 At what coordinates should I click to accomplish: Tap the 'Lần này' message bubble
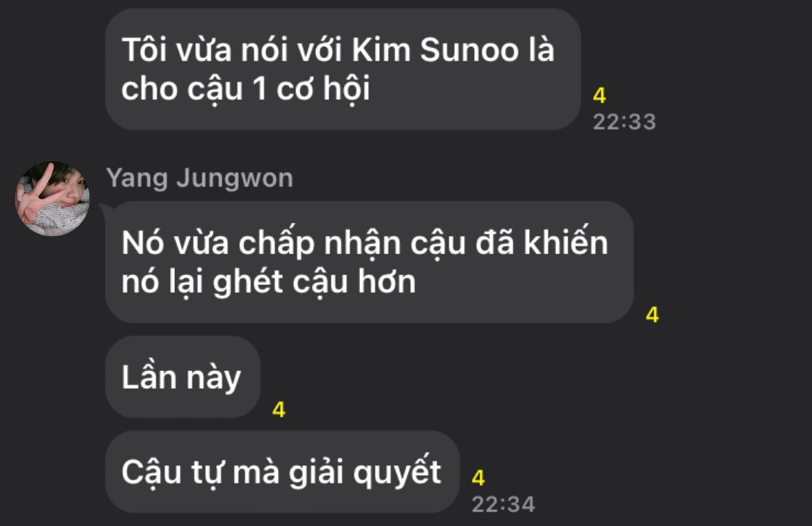point(182,377)
